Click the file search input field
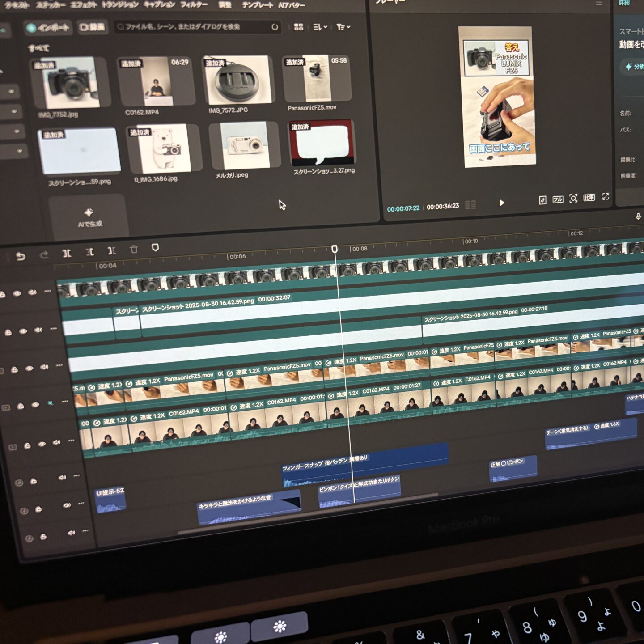 tap(197, 27)
